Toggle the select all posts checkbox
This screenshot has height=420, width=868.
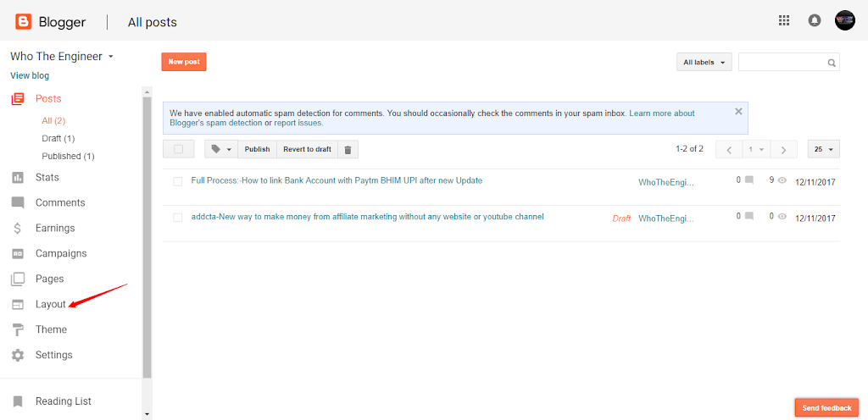point(178,149)
